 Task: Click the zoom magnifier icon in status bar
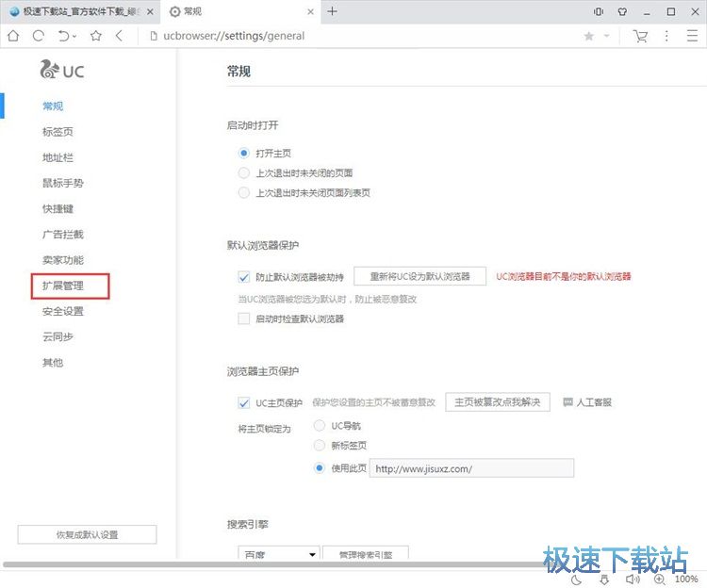point(659,580)
